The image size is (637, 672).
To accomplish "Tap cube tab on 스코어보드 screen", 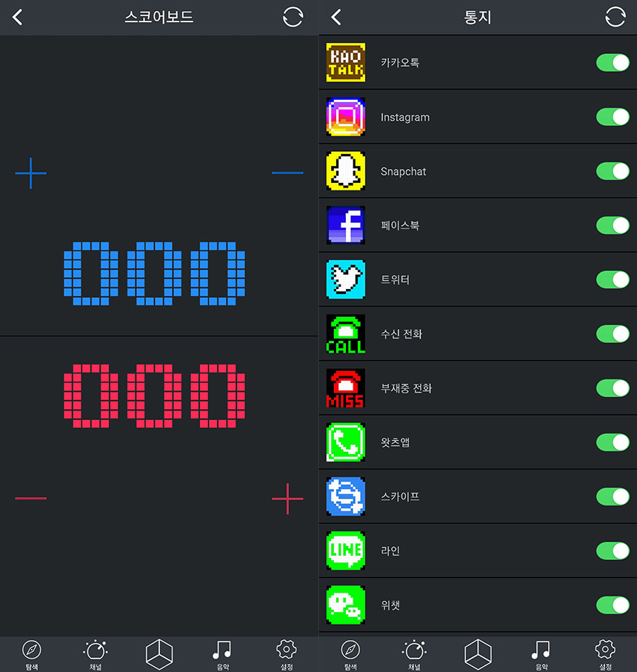I will [159, 654].
